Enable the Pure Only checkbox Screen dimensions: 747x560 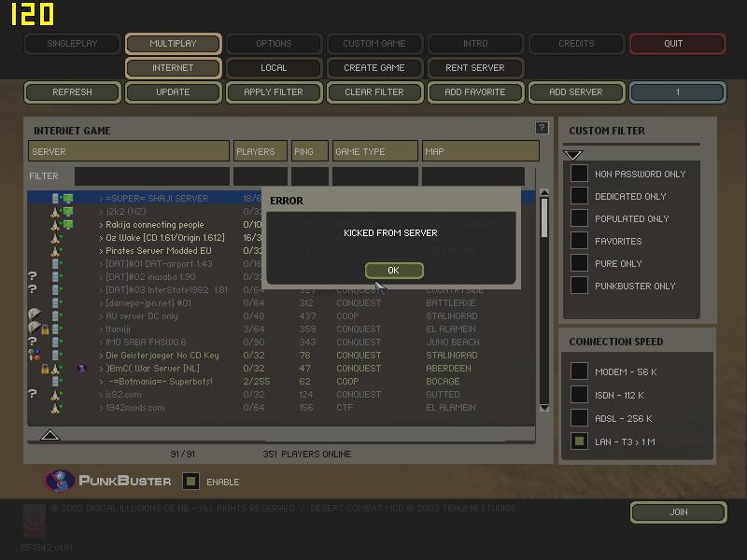click(x=579, y=263)
